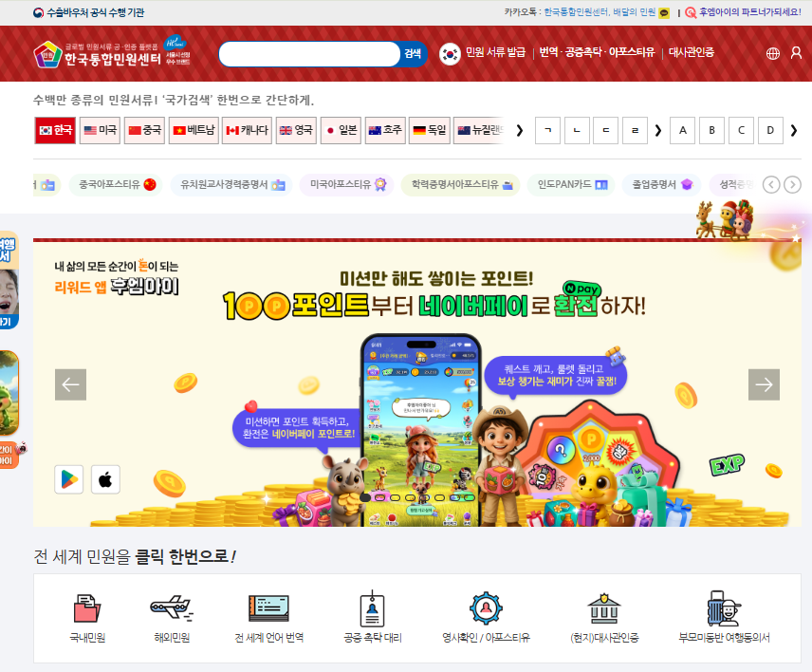This screenshot has height=672, width=812.
Task: Filter countries by letter C
Action: click(x=741, y=131)
